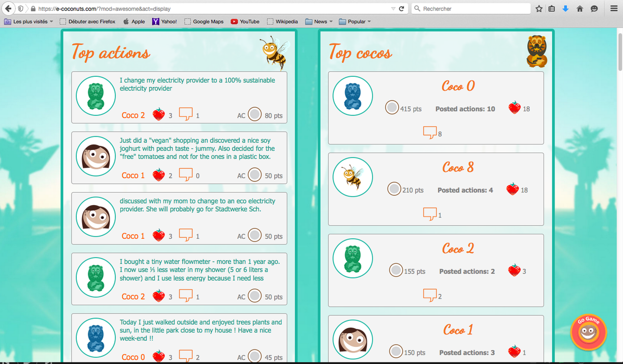Viewport: 623px width, 364px height.
Task: Open the Coco 0 profile title link
Action: [458, 86]
